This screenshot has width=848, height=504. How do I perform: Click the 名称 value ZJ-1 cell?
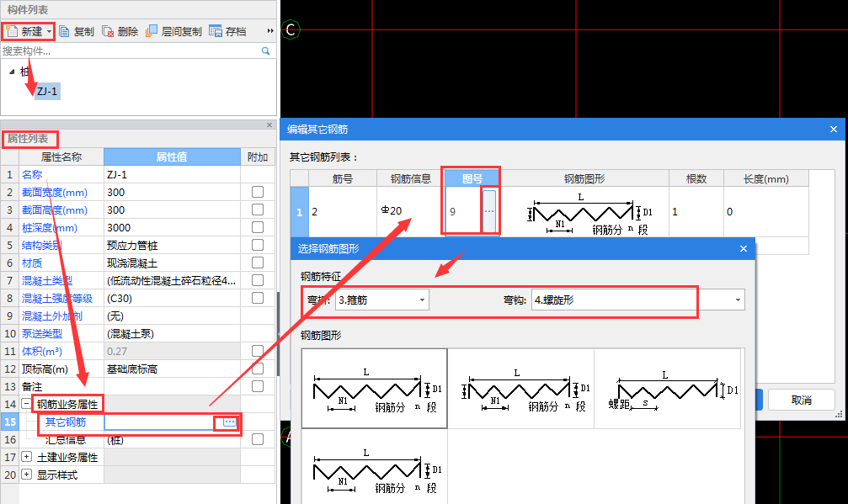pos(172,174)
